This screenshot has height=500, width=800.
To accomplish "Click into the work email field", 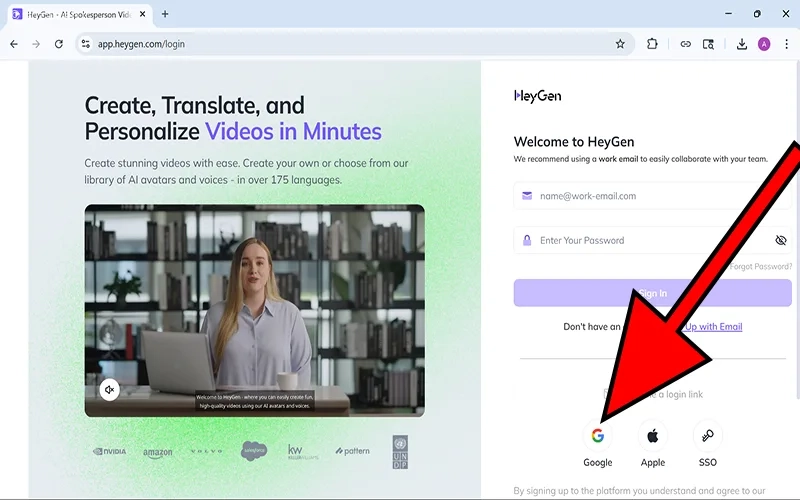I will click(640, 196).
